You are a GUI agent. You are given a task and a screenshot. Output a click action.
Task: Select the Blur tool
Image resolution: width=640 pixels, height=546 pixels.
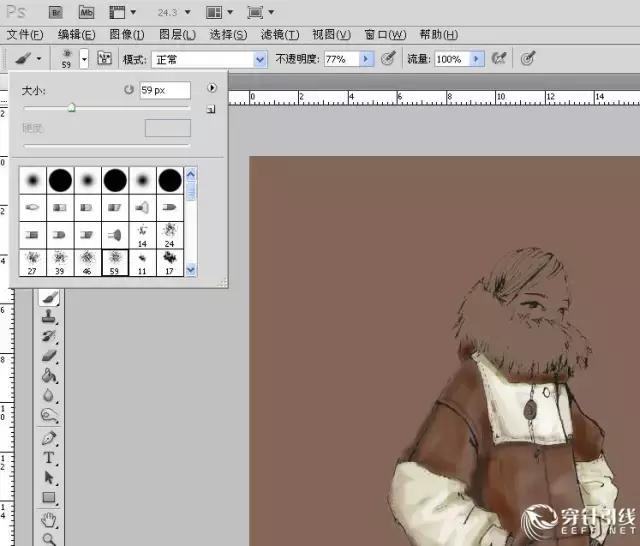[49, 395]
